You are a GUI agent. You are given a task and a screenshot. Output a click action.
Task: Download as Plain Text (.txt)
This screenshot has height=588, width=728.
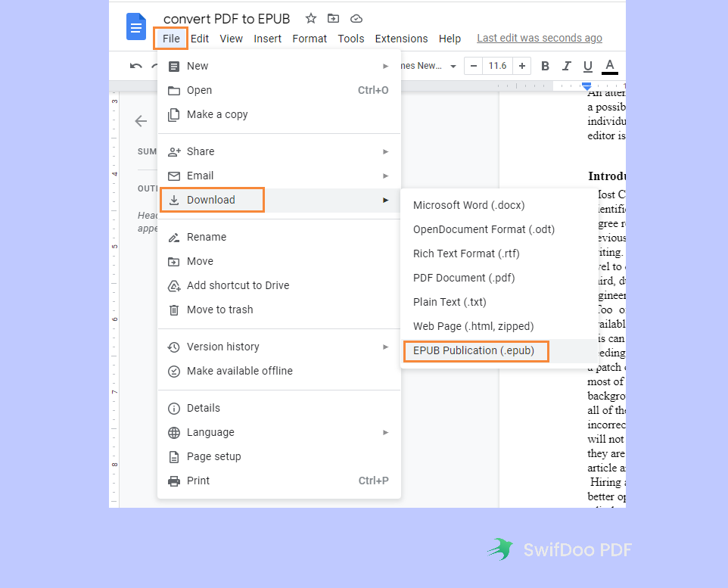click(x=499, y=302)
